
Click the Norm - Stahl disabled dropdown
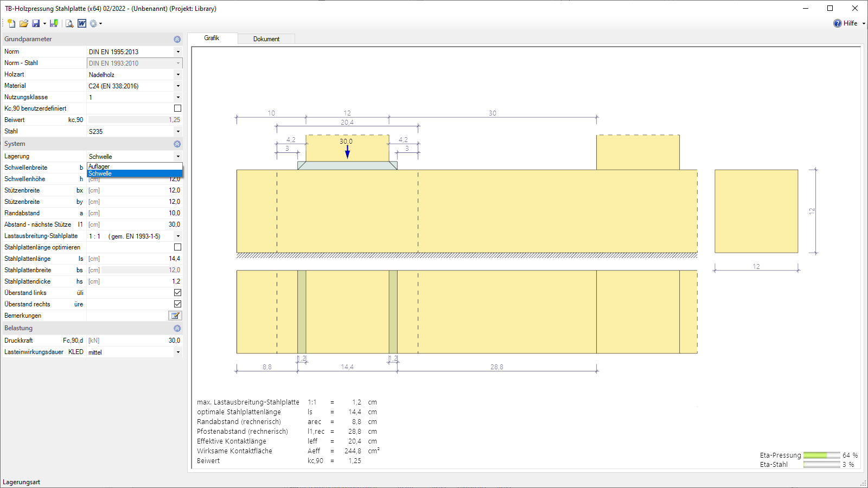[135, 63]
